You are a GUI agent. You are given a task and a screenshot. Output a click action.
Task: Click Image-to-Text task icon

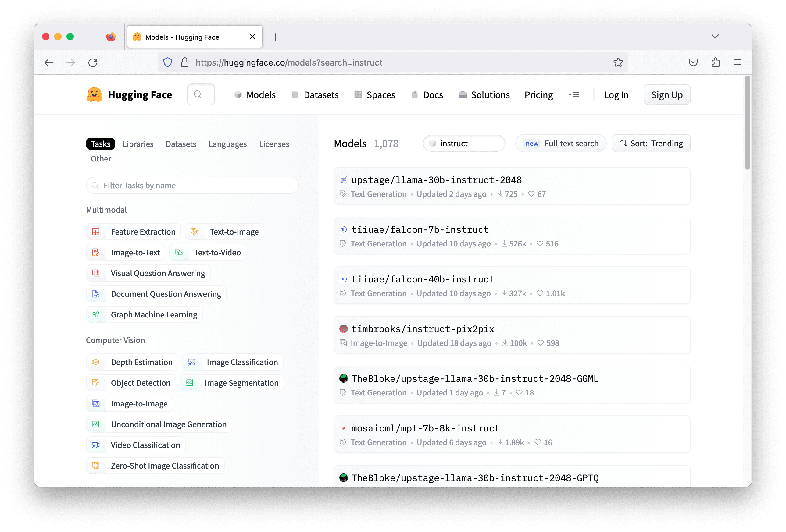pyautogui.click(x=96, y=253)
